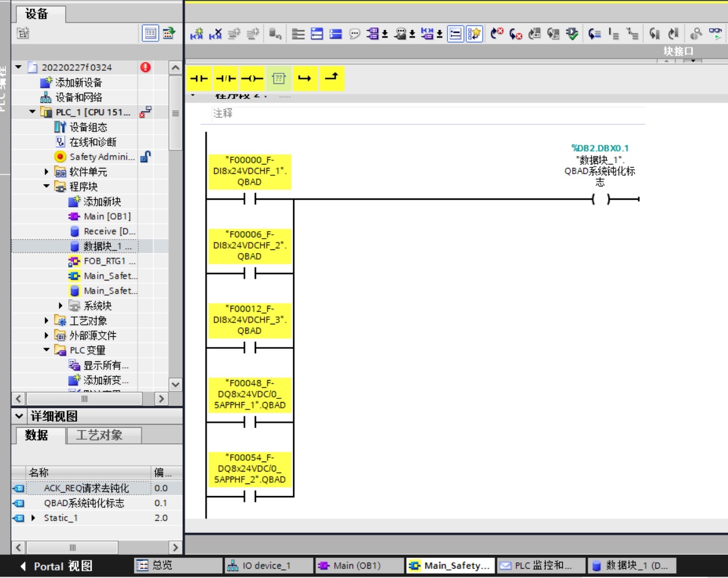728x578 pixels.
Task: Expand the 软件单元 folder
Action: 47,172
